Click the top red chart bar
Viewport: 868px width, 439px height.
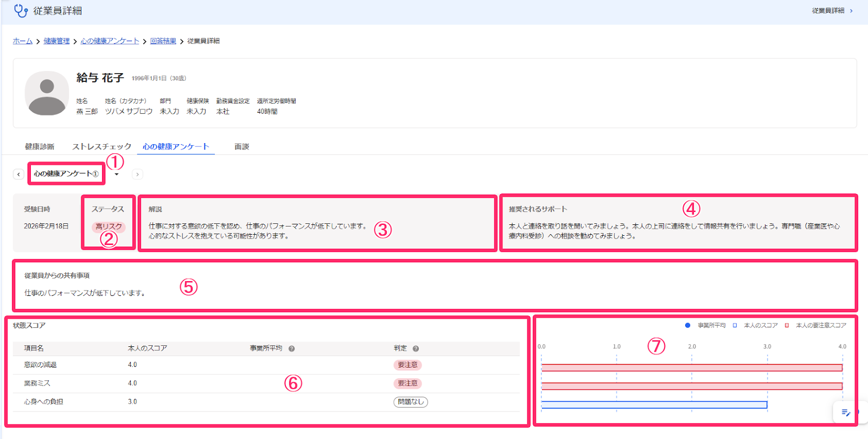pyautogui.click(x=692, y=367)
